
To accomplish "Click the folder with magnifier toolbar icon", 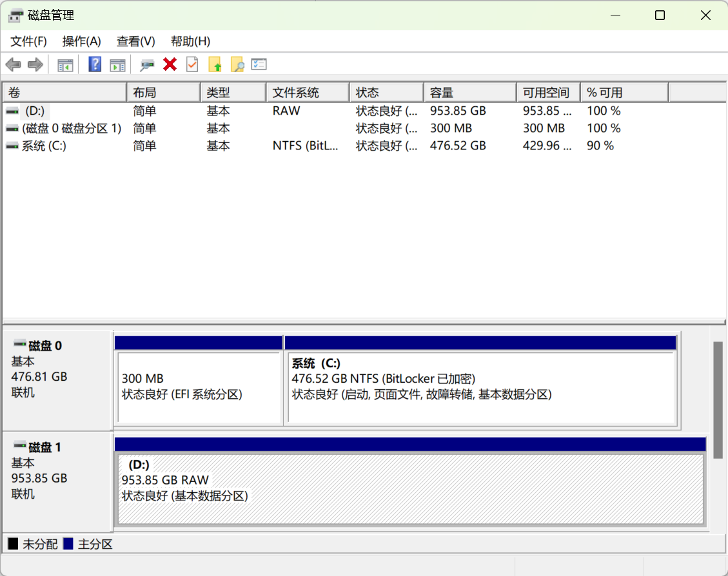I will point(237,64).
